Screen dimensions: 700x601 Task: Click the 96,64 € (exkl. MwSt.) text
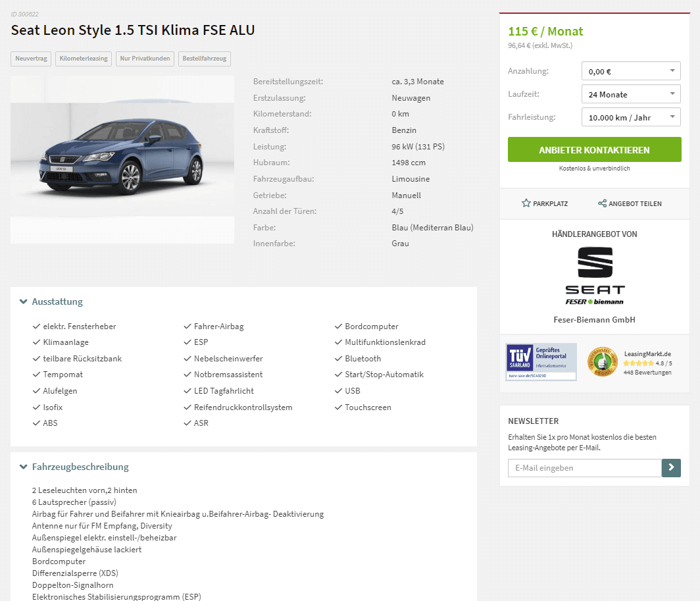[539, 45]
